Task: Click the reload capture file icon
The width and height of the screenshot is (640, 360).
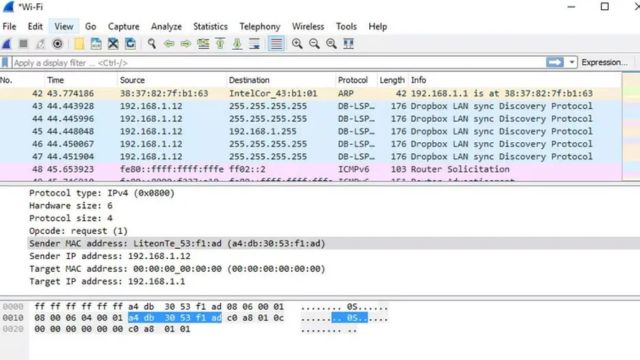Action: (x=130, y=44)
